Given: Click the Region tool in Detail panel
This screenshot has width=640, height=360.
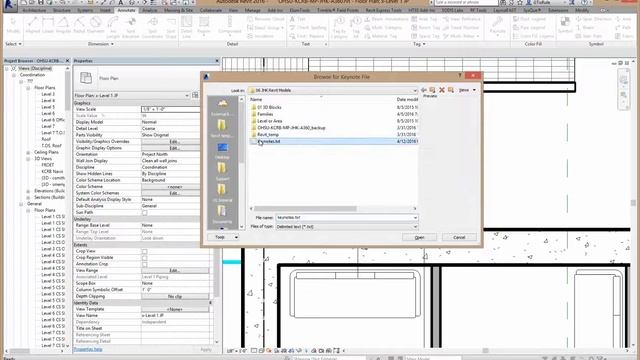Looking at the screenshot, I should [x=204, y=26].
